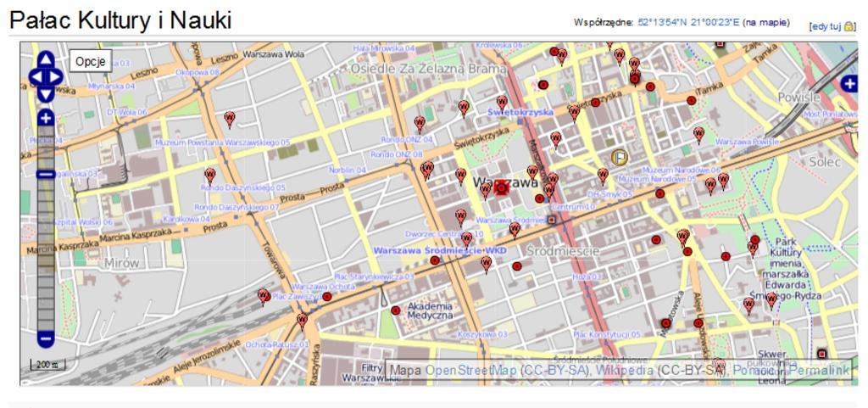Viewport: 868px width, 408px height.
Task: Open coordinates link 52°13'54"N 21°00'23"E
Action: pos(688,23)
